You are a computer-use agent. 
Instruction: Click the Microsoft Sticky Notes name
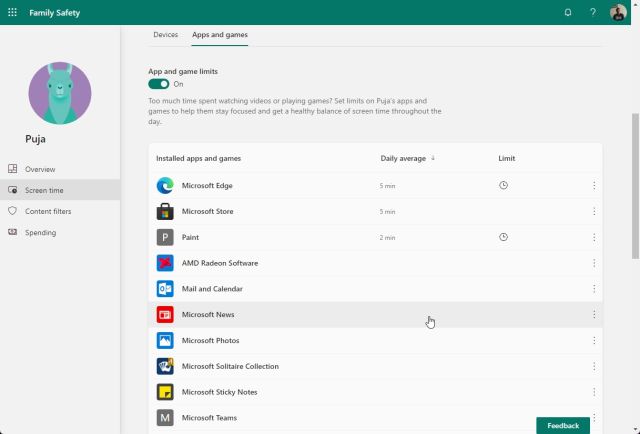219,392
